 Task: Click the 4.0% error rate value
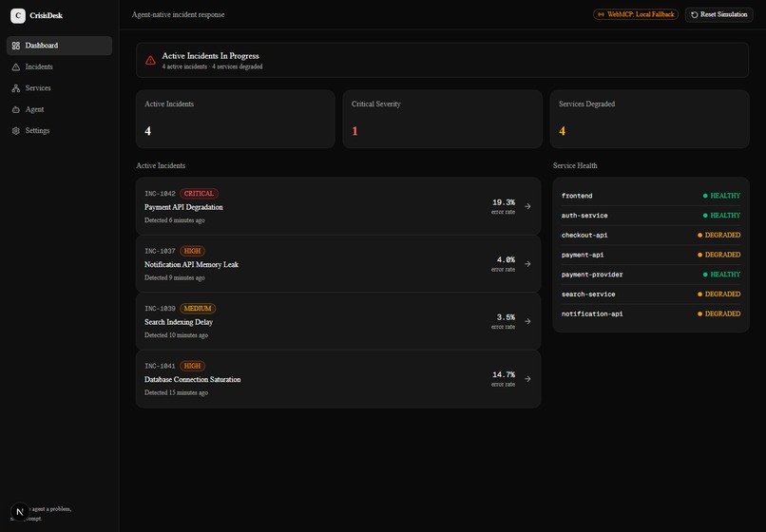click(506, 260)
